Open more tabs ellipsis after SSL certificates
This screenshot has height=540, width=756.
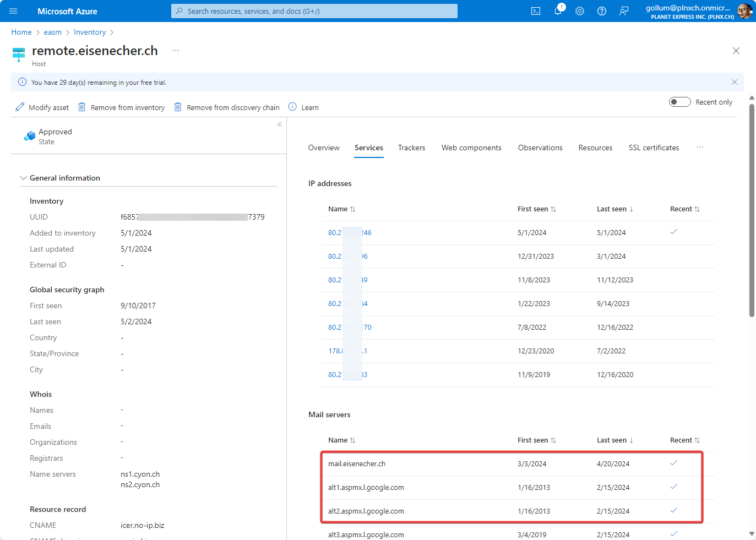pos(700,148)
